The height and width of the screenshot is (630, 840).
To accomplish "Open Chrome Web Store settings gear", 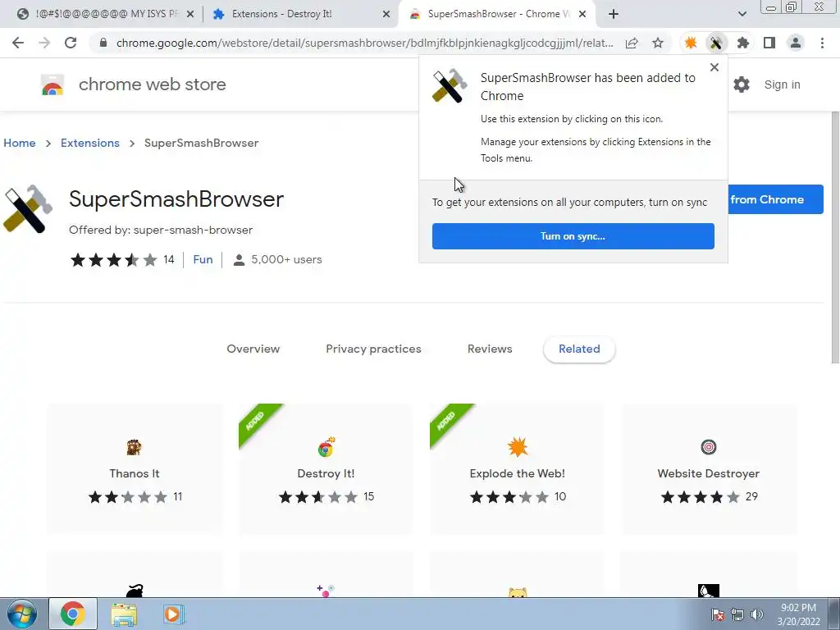I will point(742,84).
